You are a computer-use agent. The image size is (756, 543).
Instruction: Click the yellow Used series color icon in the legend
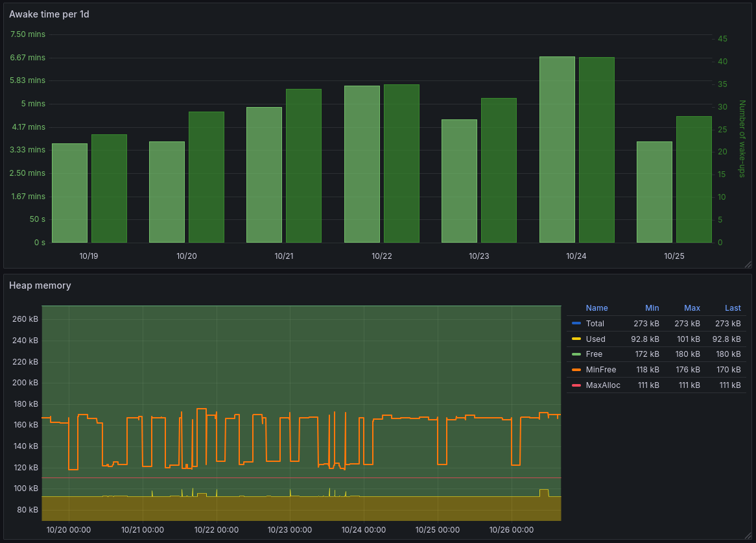click(576, 339)
